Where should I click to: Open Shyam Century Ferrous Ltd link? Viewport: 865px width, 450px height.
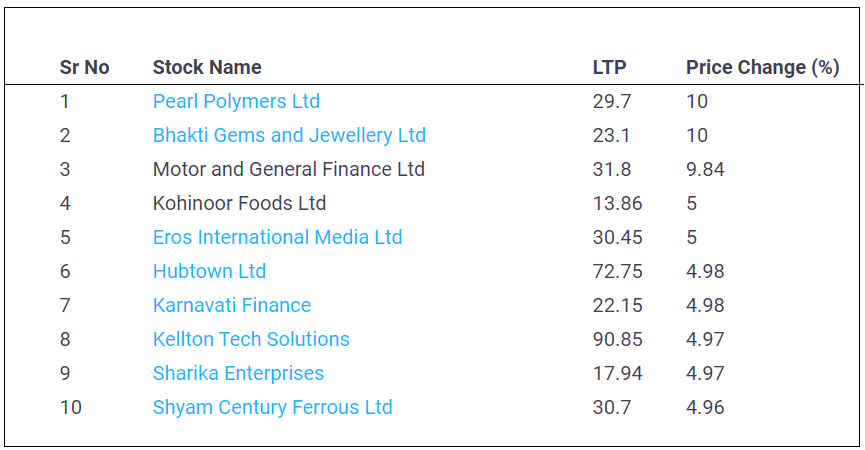tap(272, 407)
